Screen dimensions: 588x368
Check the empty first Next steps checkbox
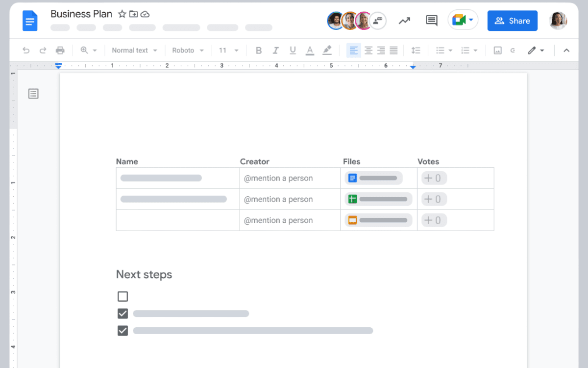tap(122, 296)
